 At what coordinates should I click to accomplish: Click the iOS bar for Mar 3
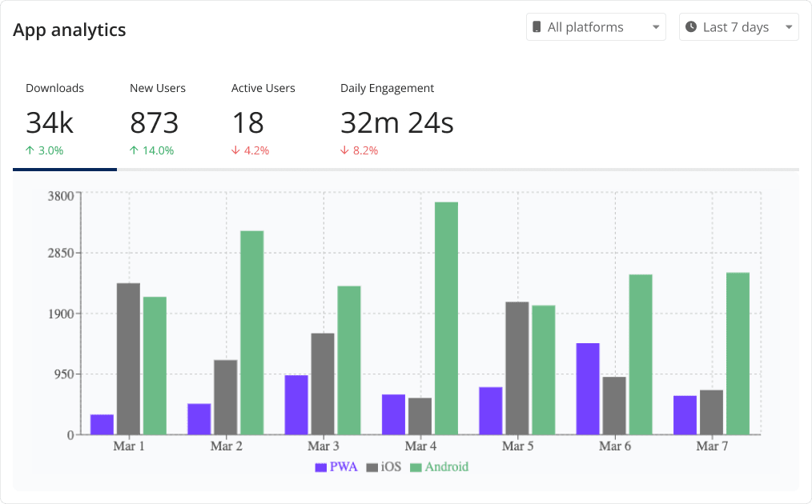point(323,384)
